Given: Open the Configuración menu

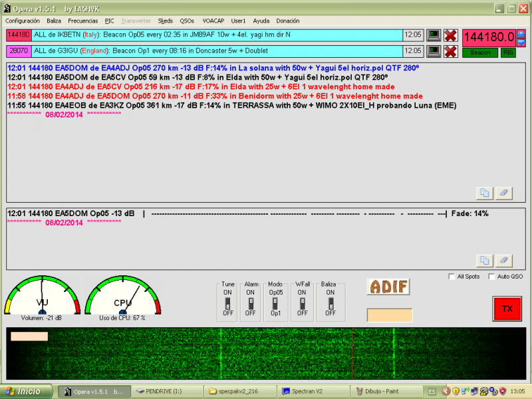Looking at the screenshot, I should 23,21.
